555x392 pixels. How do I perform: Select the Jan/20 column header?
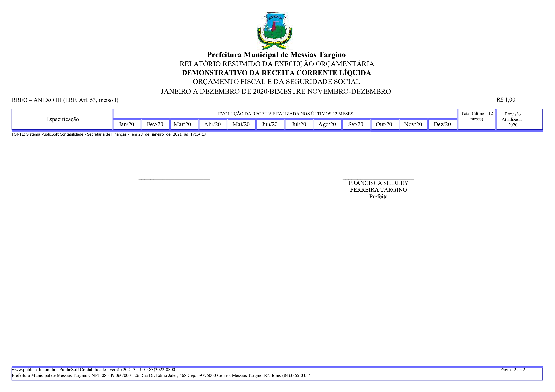tap(126, 124)
